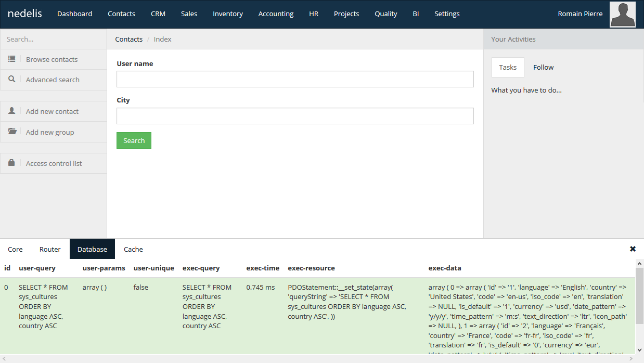Click the user avatar picture
The image size is (644, 363).
623,14
